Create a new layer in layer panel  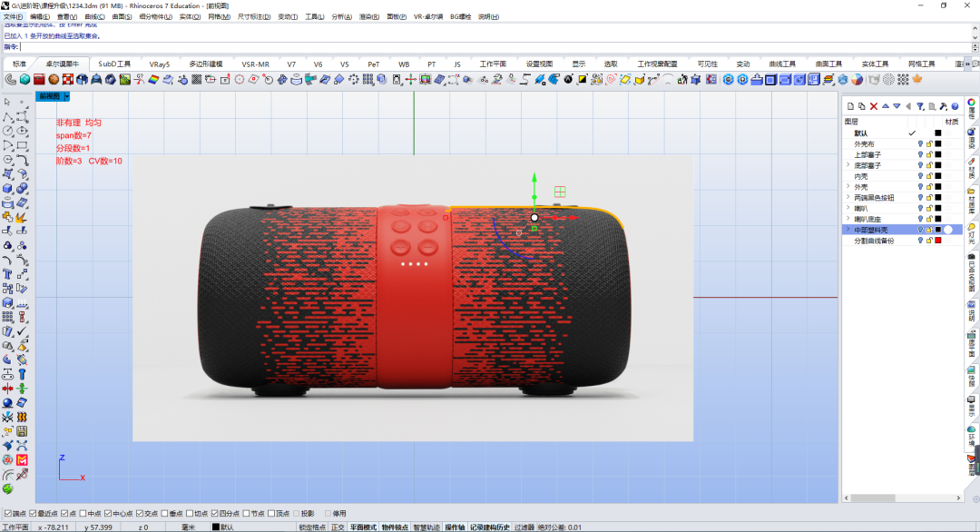coord(850,106)
